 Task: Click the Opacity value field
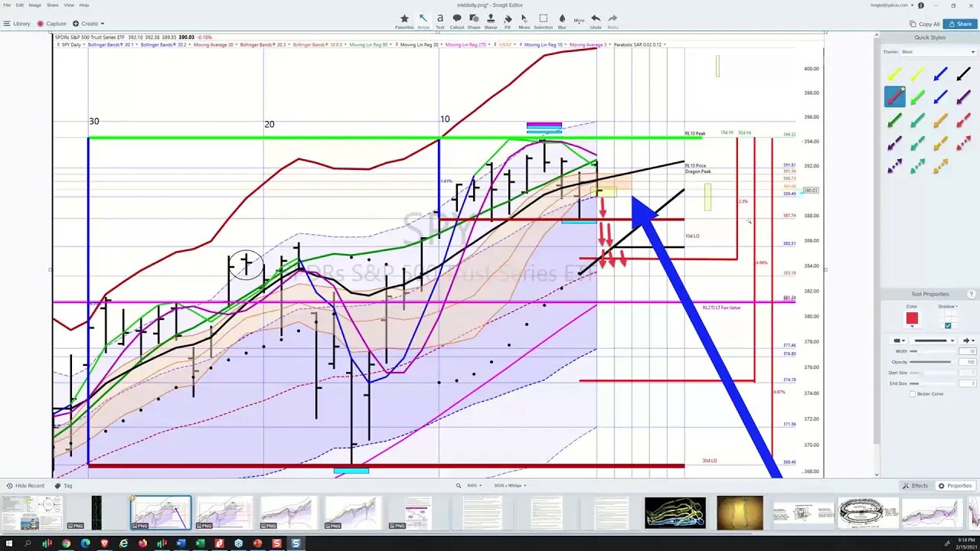point(967,362)
